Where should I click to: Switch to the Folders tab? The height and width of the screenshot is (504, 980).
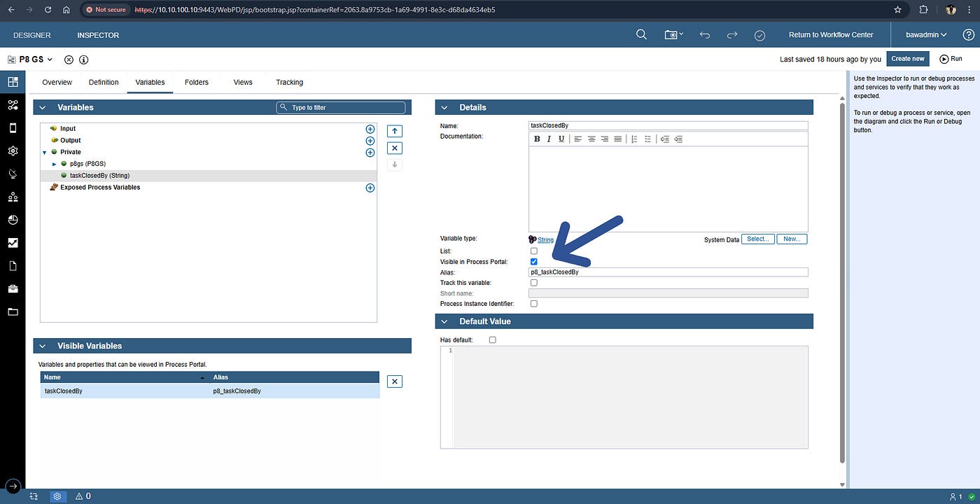(x=197, y=82)
